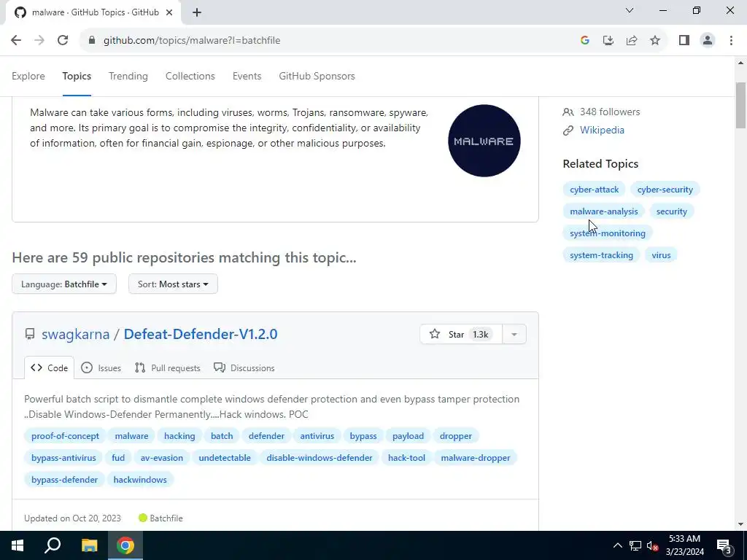
Task: Click the 348 followers text
Action: point(610,112)
